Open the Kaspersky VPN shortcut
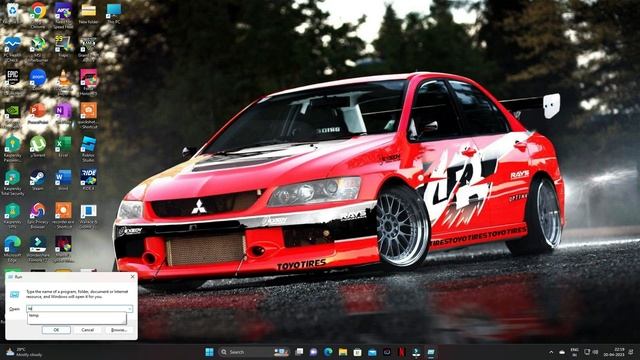The image size is (640, 360). pyautogui.click(x=12, y=215)
